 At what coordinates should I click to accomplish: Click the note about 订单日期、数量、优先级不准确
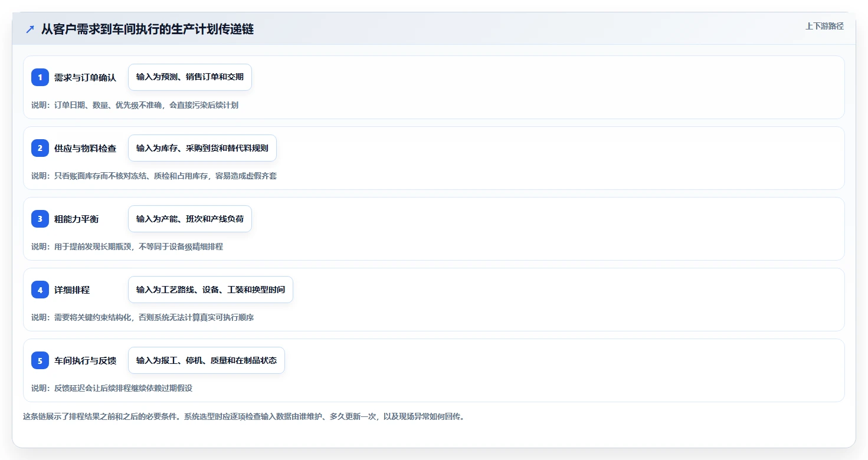coord(135,105)
